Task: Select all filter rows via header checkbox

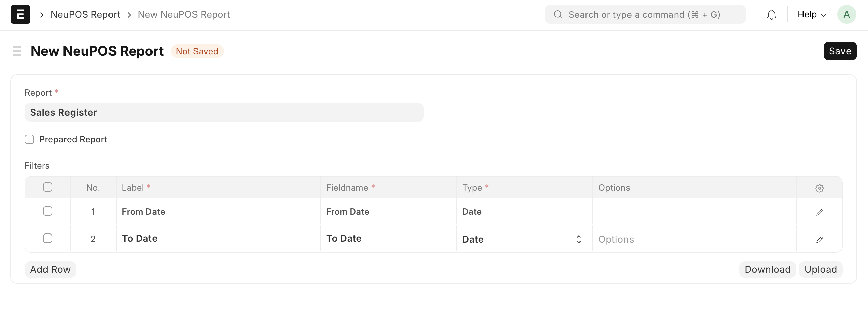Action: [x=48, y=187]
